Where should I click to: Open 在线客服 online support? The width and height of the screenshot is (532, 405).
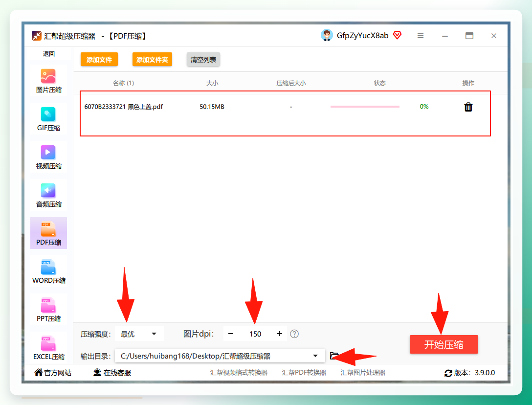[x=112, y=373]
